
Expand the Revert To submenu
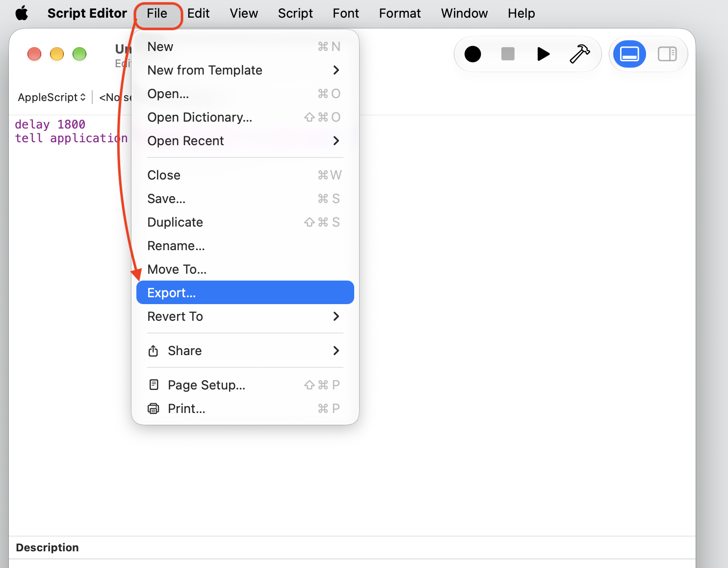[x=336, y=316]
